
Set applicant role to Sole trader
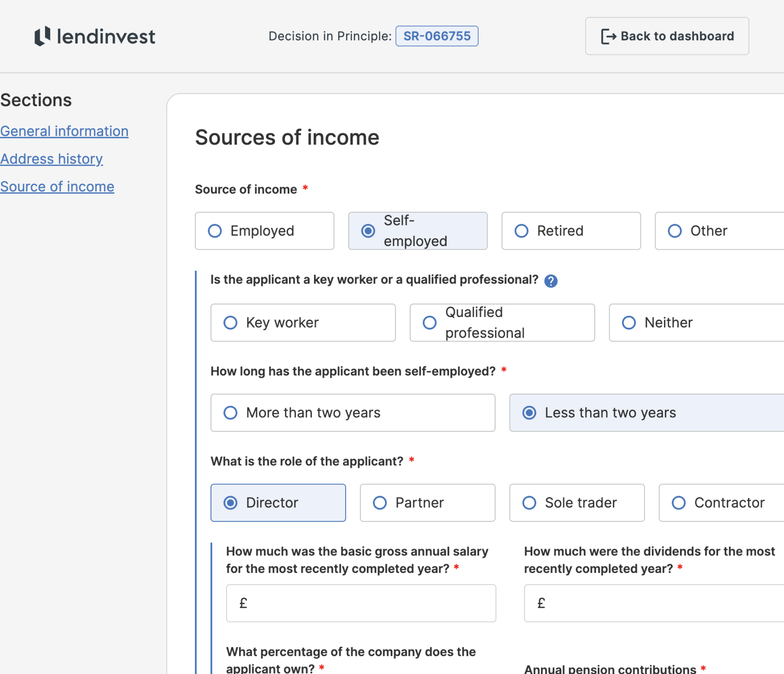tap(577, 503)
